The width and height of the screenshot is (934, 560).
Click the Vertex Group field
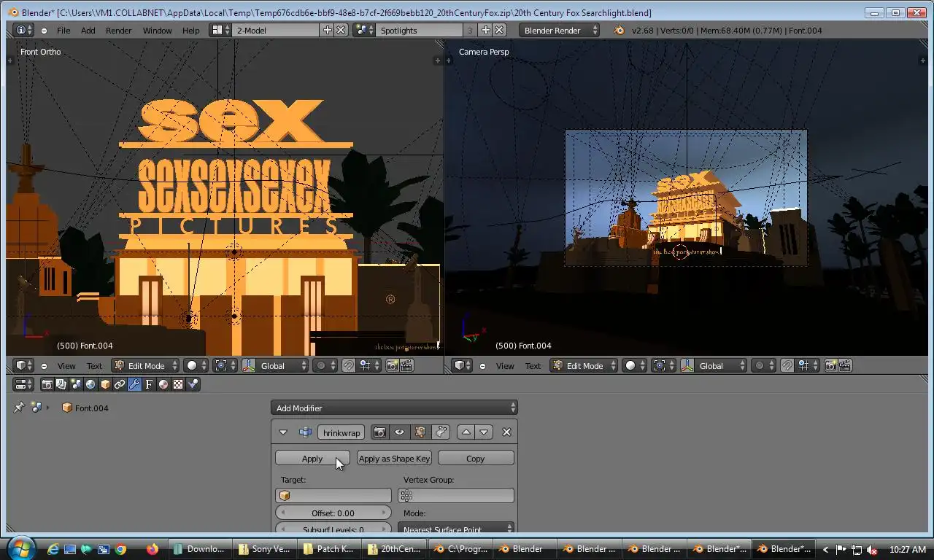pos(456,495)
